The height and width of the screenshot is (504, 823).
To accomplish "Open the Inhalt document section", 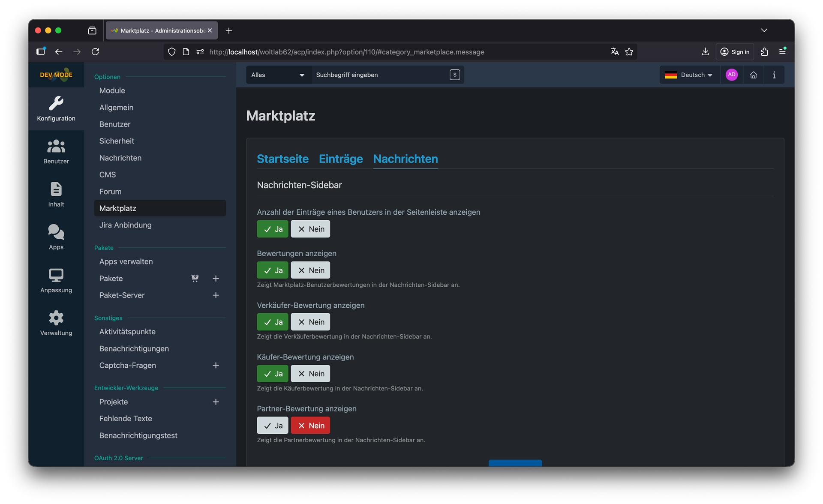I will pos(56,194).
